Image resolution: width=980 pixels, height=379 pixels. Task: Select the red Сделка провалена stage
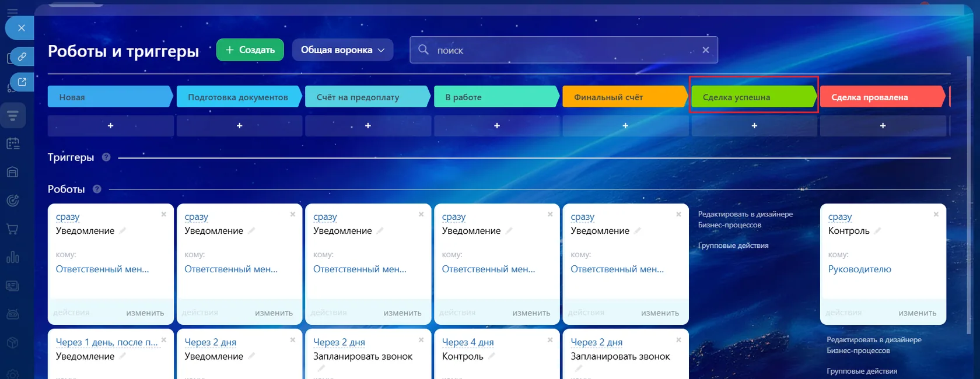point(883,97)
